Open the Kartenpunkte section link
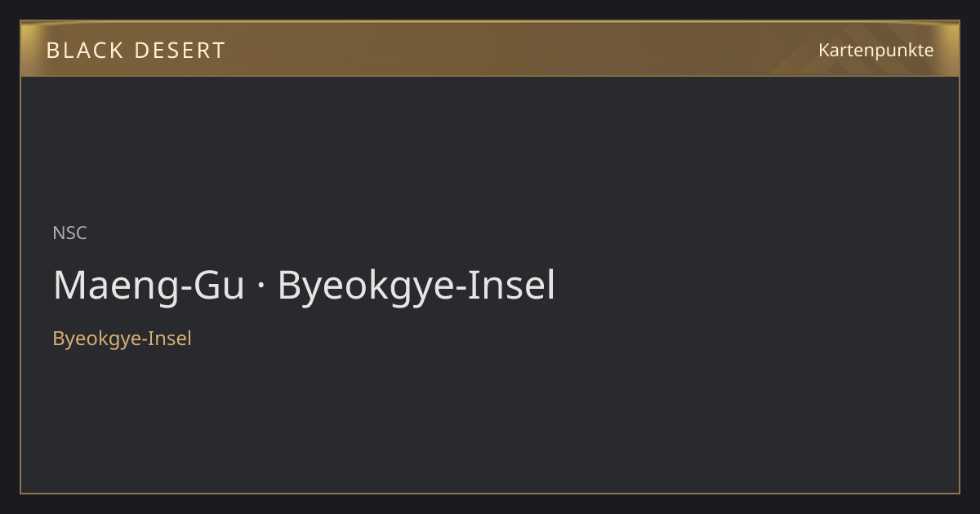This screenshot has height=514, width=980. click(x=876, y=50)
